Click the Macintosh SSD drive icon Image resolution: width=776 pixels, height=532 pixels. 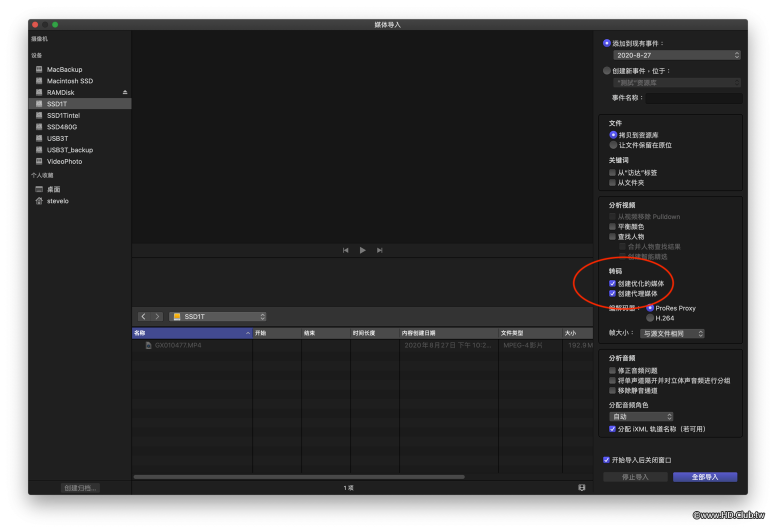(x=39, y=81)
